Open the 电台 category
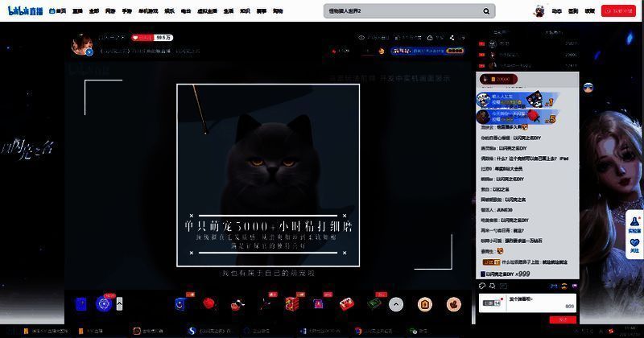Screen dimensions: 644x338 (x=186, y=11)
